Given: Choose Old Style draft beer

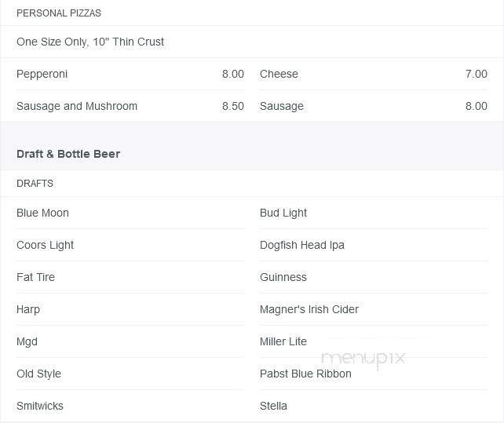Looking at the screenshot, I should point(39,374).
